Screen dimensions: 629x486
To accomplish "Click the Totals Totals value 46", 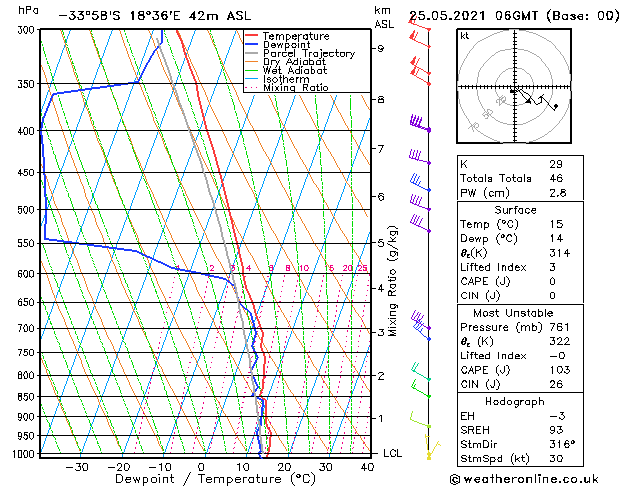I will (556, 178).
